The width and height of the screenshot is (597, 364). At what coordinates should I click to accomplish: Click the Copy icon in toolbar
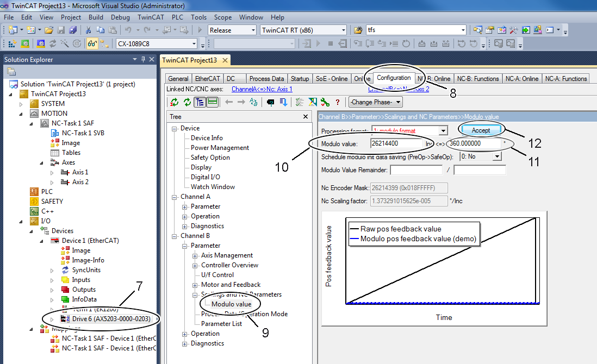point(100,30)
